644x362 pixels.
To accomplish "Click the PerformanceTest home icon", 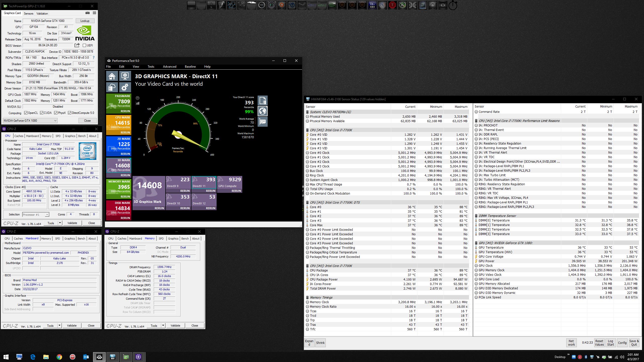I will coord(112,76).
